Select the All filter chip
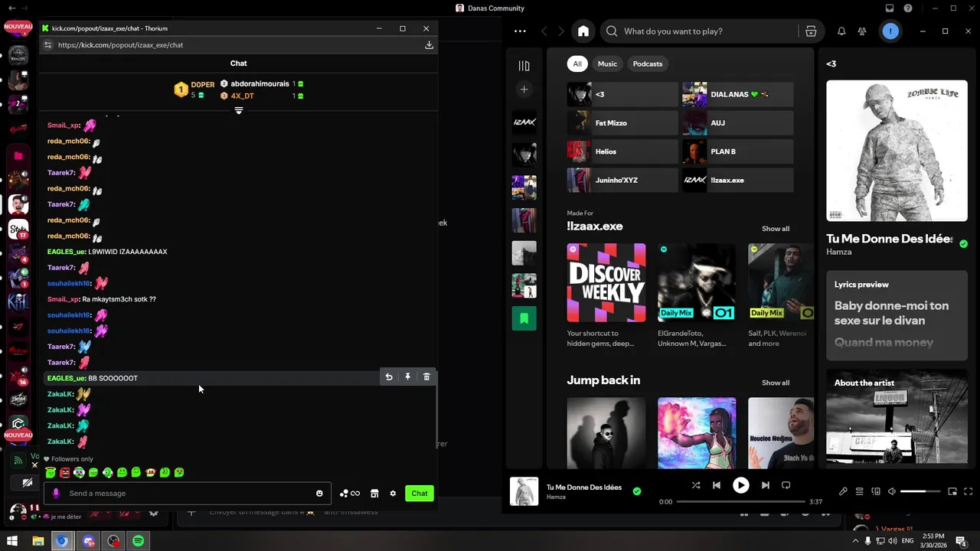 (577, 64)
